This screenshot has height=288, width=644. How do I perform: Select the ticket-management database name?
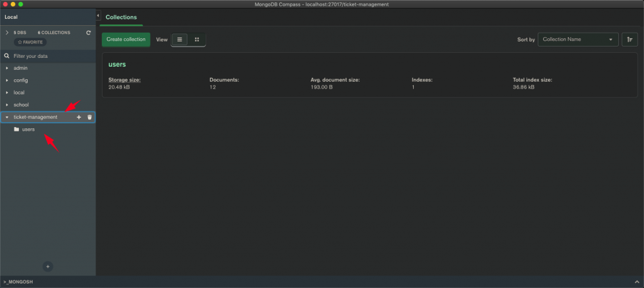coord(35,117)
